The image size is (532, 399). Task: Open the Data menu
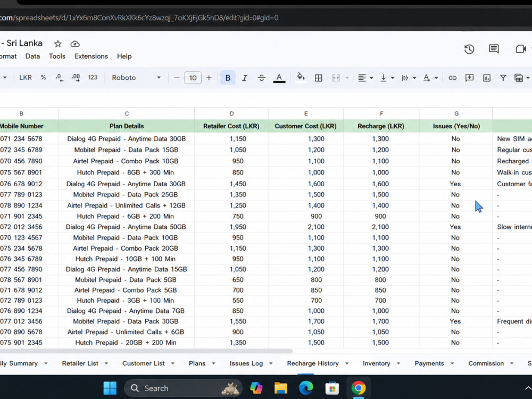click(32, 56)
